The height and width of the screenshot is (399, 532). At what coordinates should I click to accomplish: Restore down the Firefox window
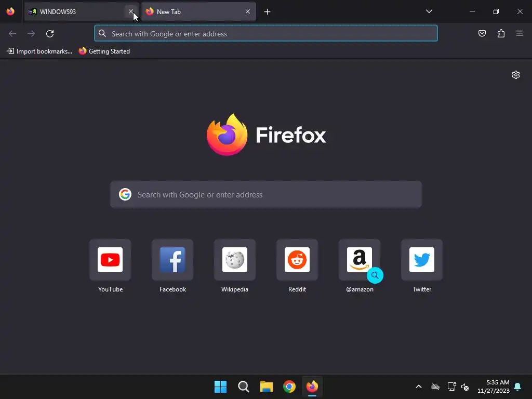pyautogui.click(x=496, y=11)
